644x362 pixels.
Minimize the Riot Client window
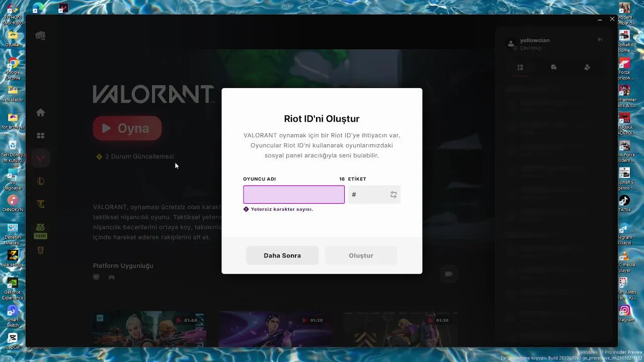click(600, 20)
